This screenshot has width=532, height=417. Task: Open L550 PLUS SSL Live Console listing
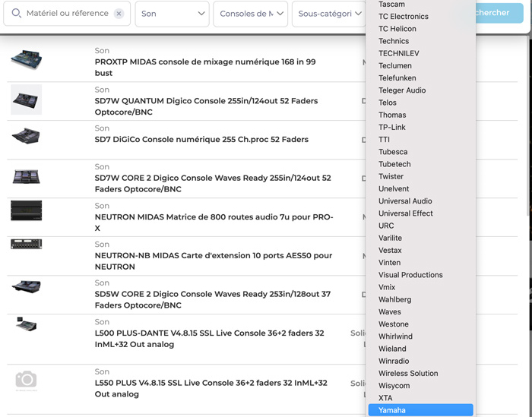[x=211, y=388]
